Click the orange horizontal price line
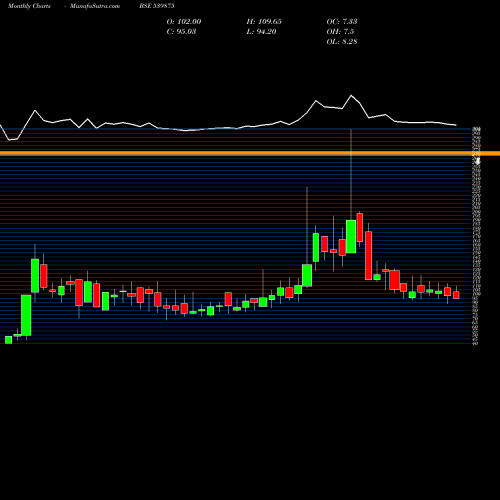This screenshot has height=500, width=500. click(250, 153)
